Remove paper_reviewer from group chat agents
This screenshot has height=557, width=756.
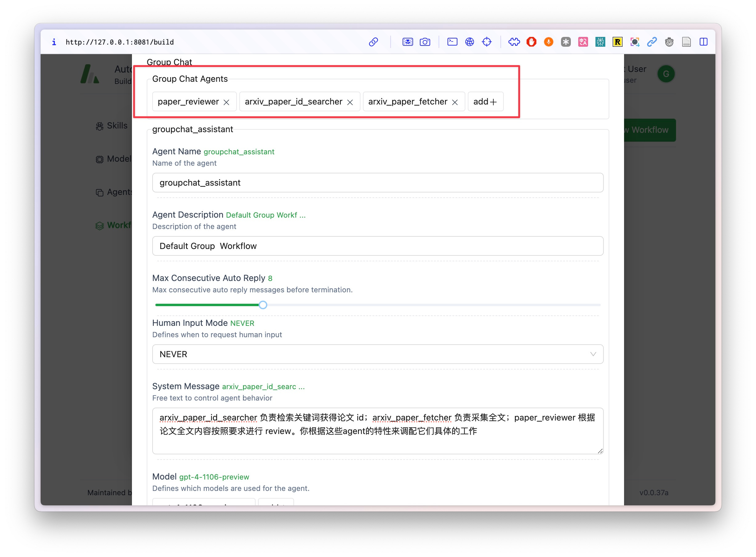pyautogui.click(x=226, y=102)
